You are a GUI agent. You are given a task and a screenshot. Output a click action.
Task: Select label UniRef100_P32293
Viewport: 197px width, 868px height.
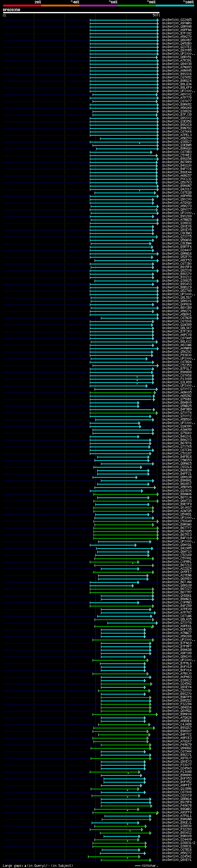(x=177, y=829)
